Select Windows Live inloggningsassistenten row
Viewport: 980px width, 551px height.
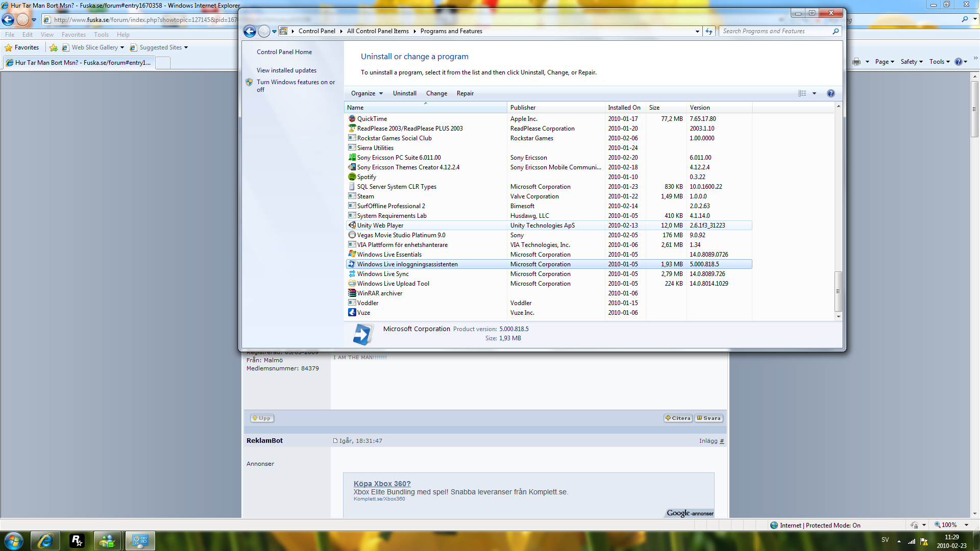click(549, 264)
